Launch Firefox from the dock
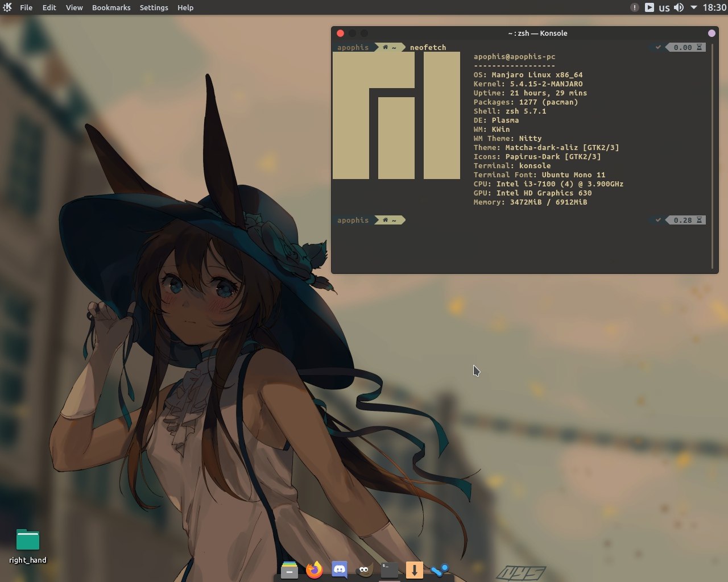Image resolution: width=728 pixels, height=582 pixels. [315, 569]
